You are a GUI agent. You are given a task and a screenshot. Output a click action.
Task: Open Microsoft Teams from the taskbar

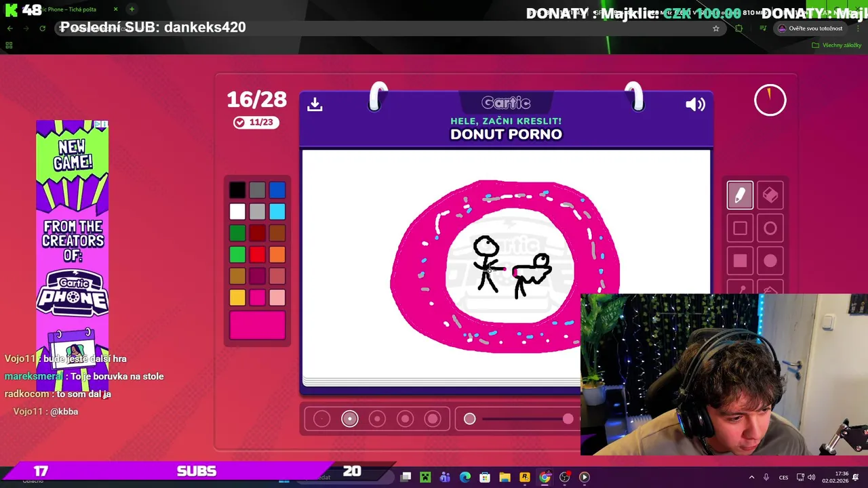445,477
